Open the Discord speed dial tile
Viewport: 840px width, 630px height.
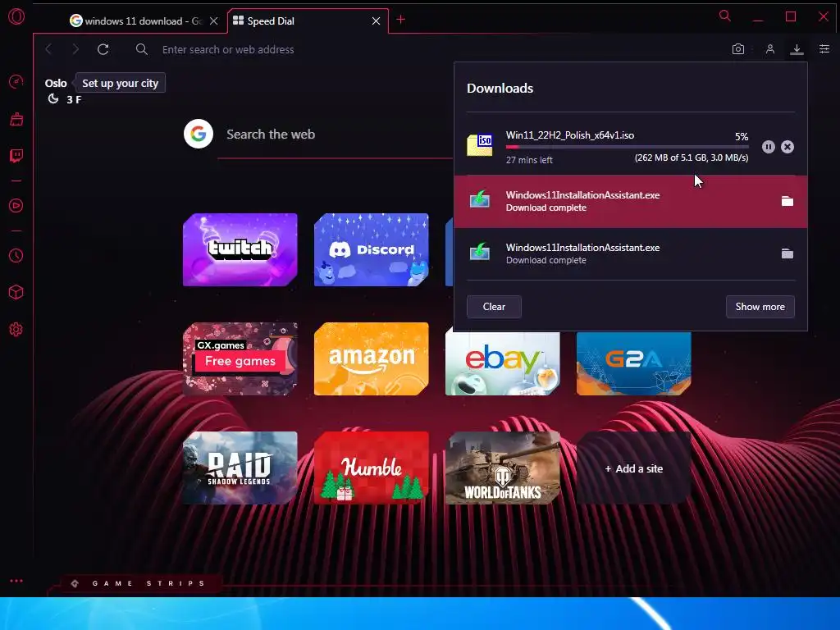(372, 249)
